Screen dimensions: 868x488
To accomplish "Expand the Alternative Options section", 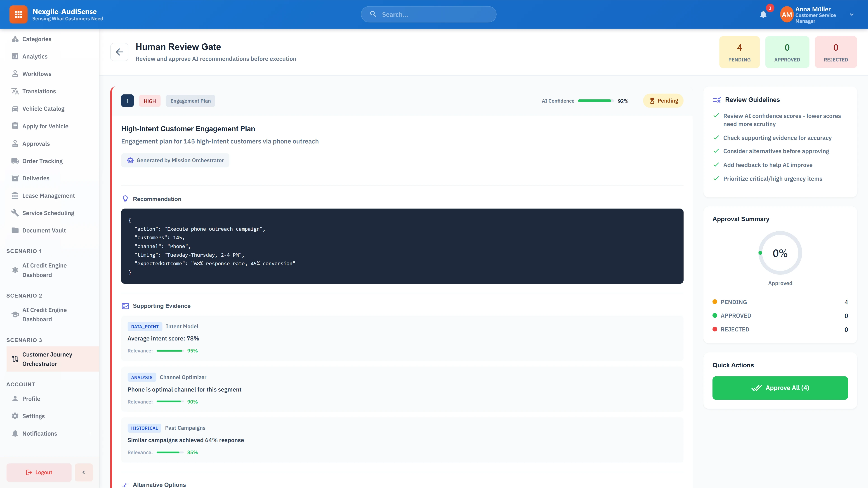I will tap(159, 484).
